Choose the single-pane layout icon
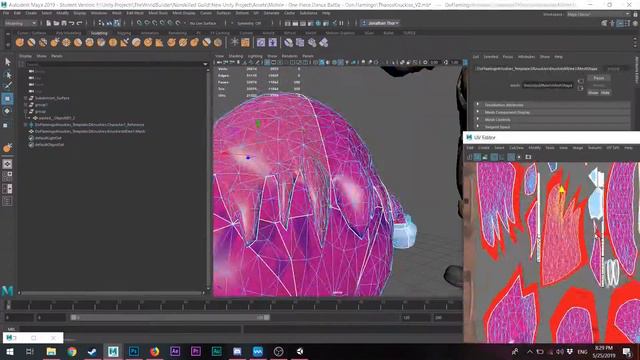 tap(7, 164)
